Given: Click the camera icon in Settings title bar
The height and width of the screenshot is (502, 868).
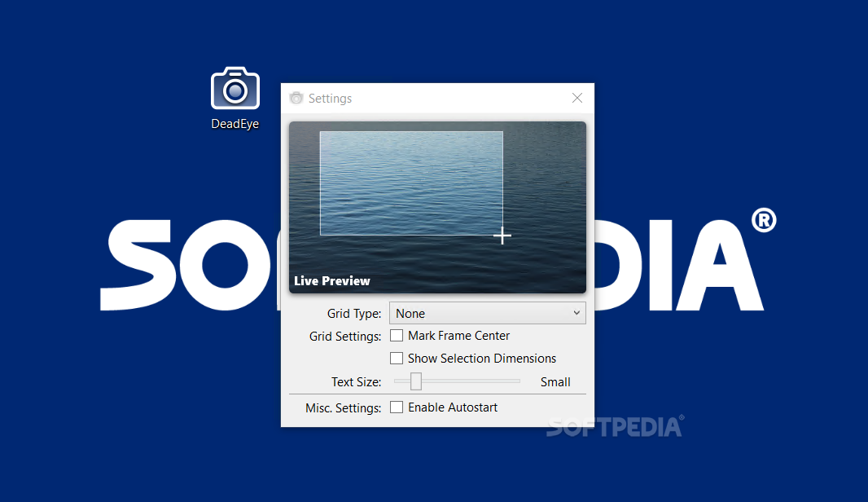Looking at the screenshot, I should (296, 98).
